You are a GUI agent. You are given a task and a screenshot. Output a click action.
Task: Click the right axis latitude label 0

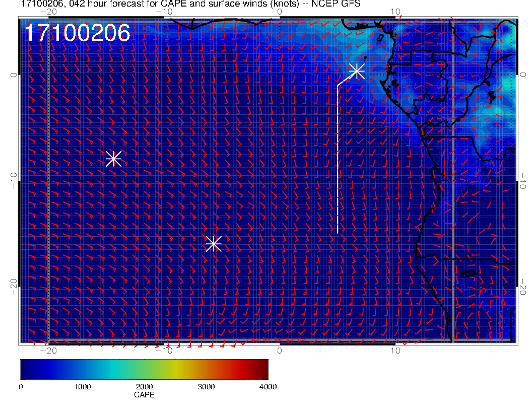pos(523,75)
